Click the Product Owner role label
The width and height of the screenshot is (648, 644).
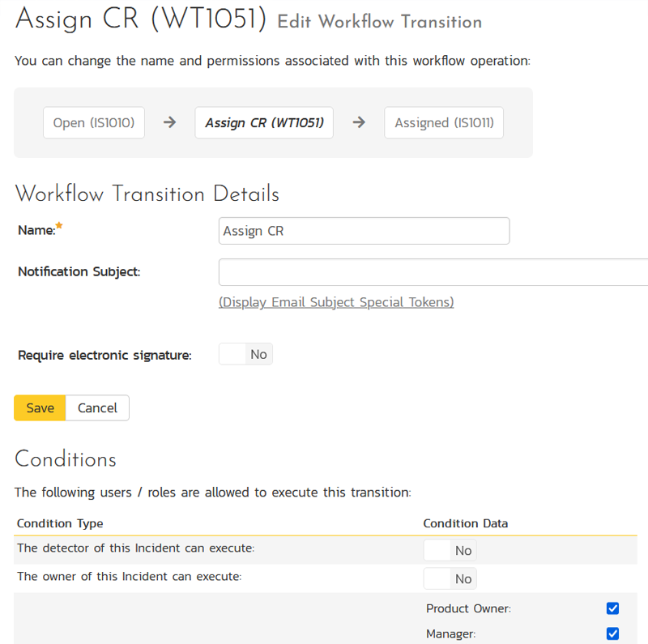click(x=468, y=608)
